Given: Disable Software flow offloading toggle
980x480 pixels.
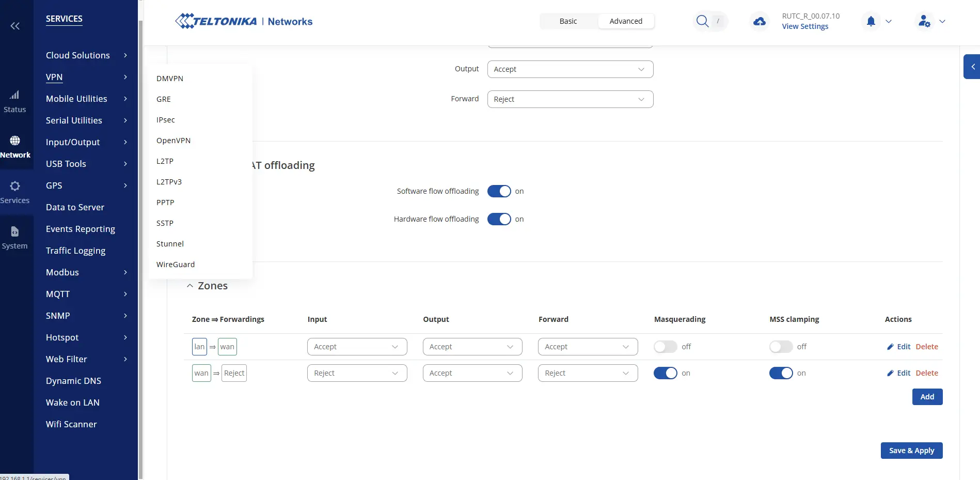Looking at the screenshot, I should [499, 191].
